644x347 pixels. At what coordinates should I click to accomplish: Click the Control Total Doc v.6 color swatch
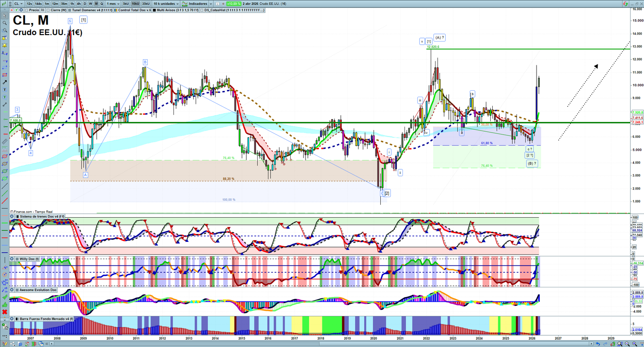pyautogui.click(x=116, y=10)
